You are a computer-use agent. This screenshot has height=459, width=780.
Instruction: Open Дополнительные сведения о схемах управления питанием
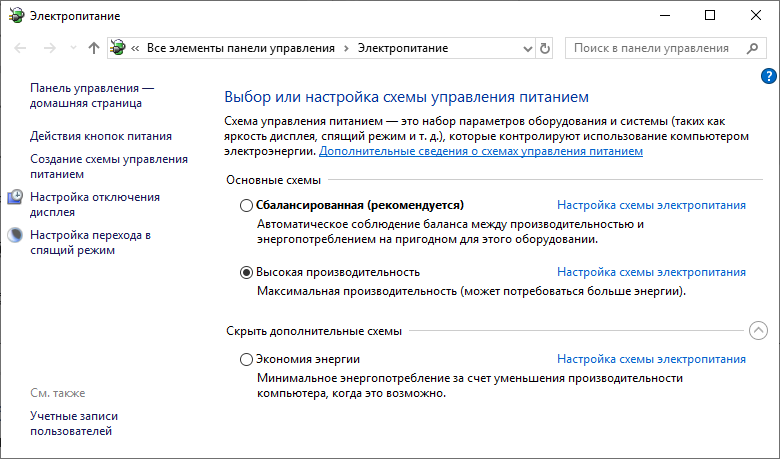tap(481, 151)
